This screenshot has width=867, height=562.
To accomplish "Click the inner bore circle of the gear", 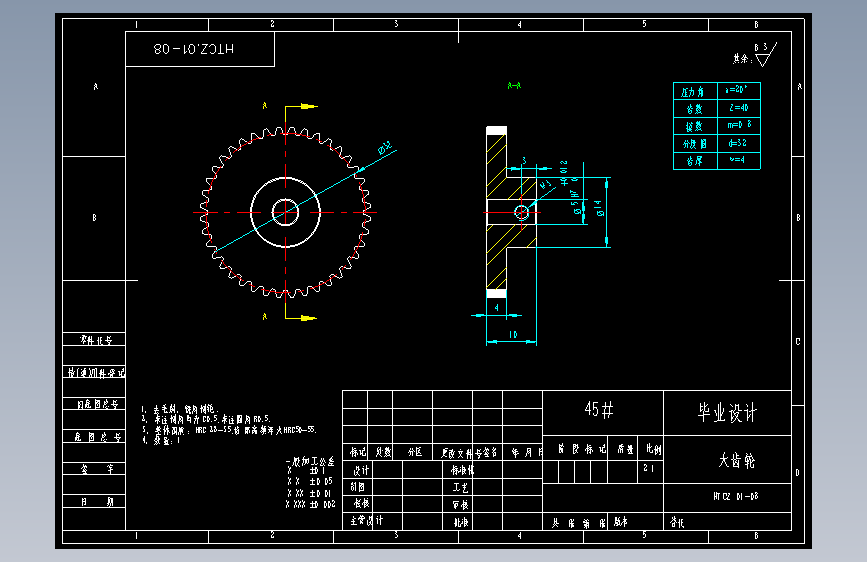I will point(285,212).
